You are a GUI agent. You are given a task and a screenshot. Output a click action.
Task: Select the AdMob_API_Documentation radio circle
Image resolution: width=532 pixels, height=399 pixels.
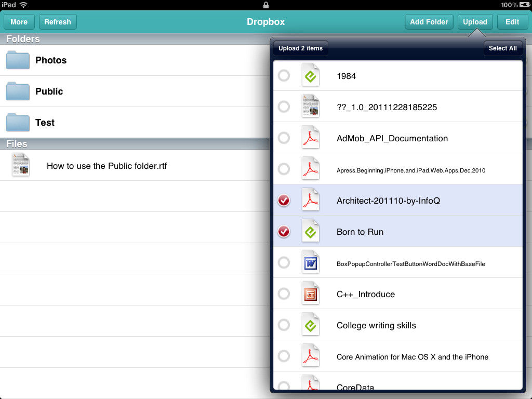pyautogui.click(x=284, y=138)
